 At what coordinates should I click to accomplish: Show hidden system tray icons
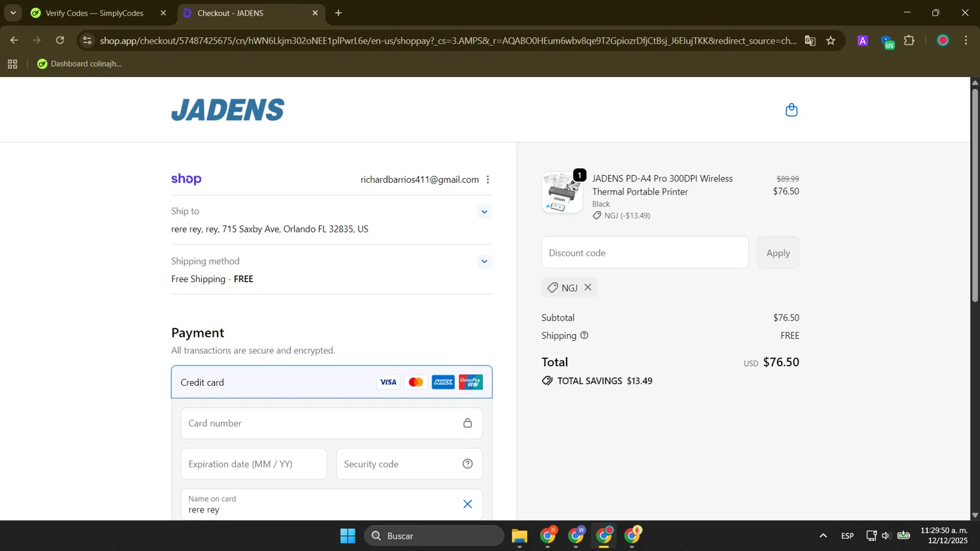(823, 536)
